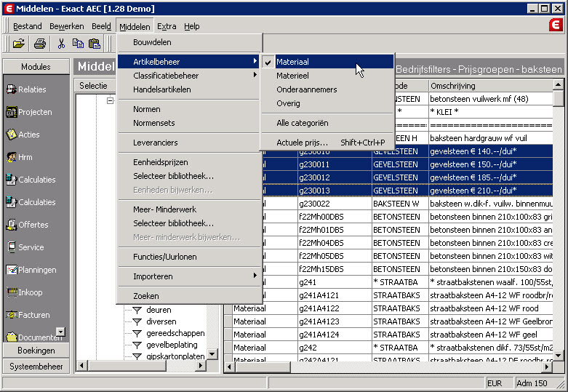Open the Facturen module icon

(11, 314)
